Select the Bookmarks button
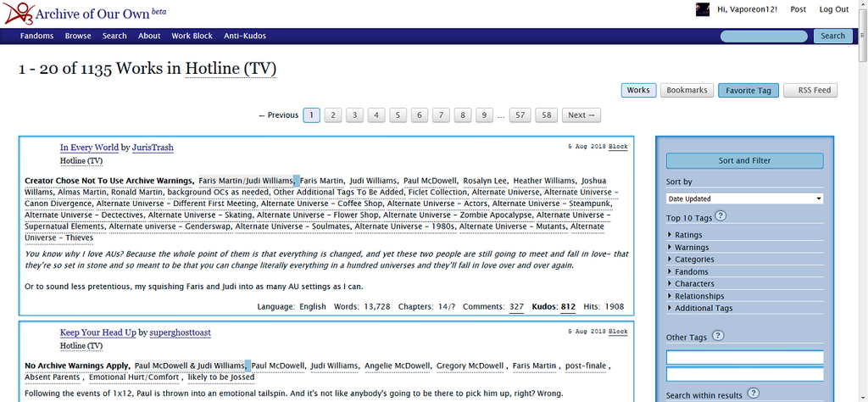Screen dimensions: 868x402 [687, 90]
